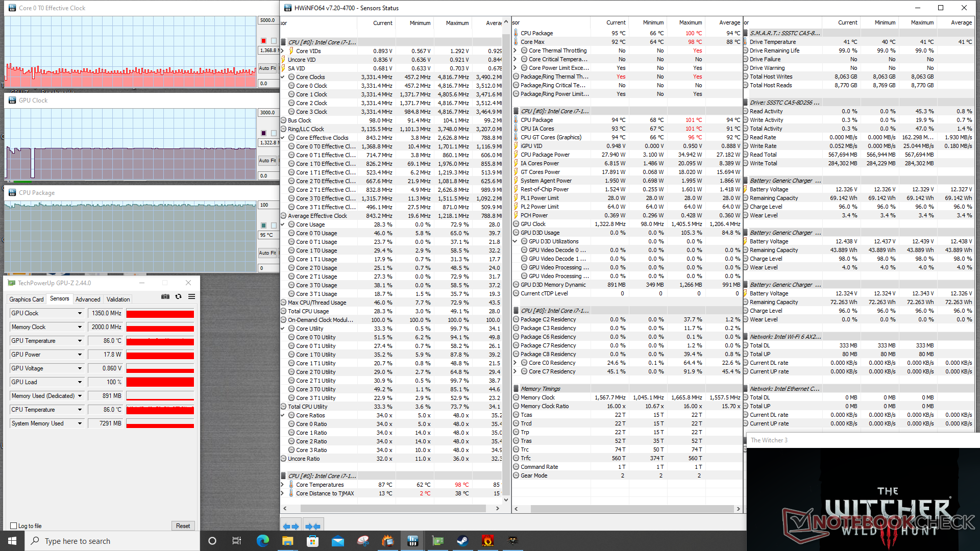Click collapse columns blue arrows button
The image size is (980, 551).
tap(312, 526)
